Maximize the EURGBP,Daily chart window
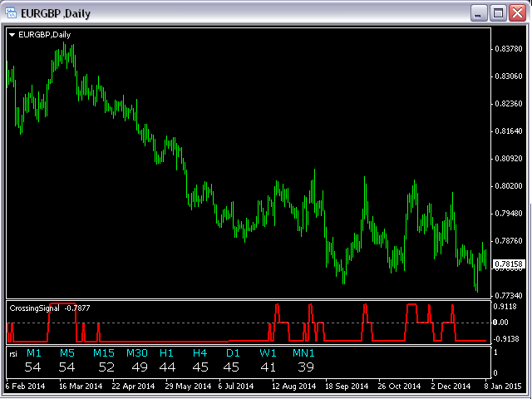This screenshot has height=399, width=532. coord(499,13)
